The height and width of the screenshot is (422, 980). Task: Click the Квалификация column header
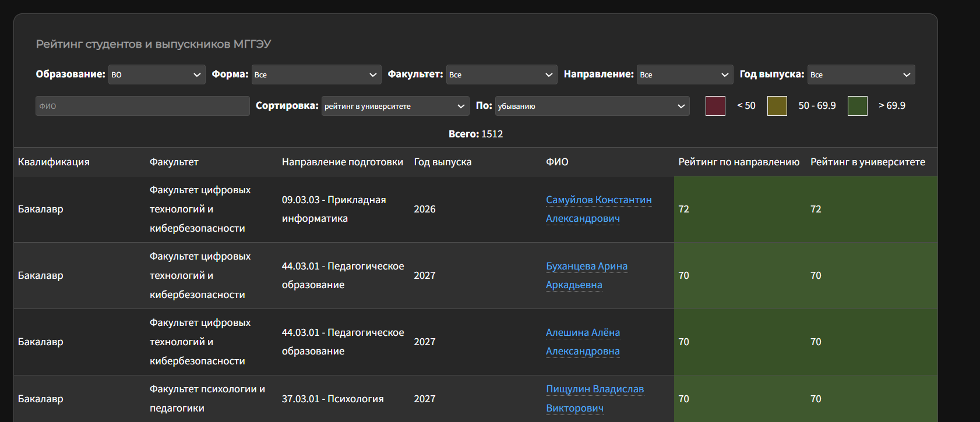pyautogui.click(x=54, y=162)
